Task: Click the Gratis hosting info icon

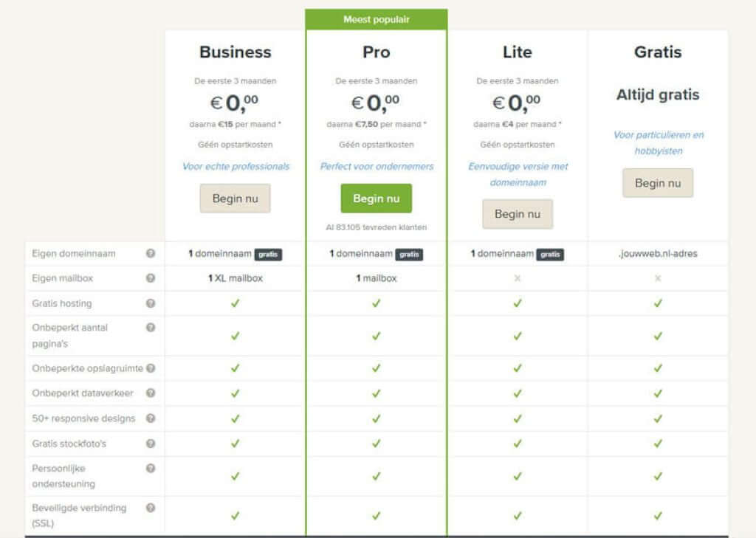Action: click(x=151, y=303)
